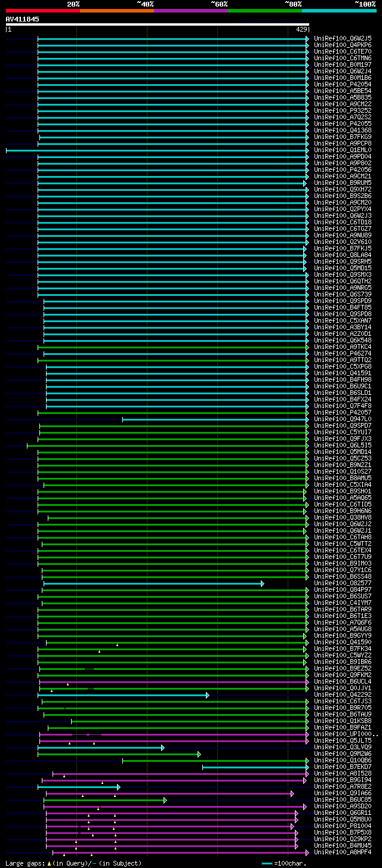The image size is (382, 868).
Task: Click the query name AV411845
Action: [23, 19]
